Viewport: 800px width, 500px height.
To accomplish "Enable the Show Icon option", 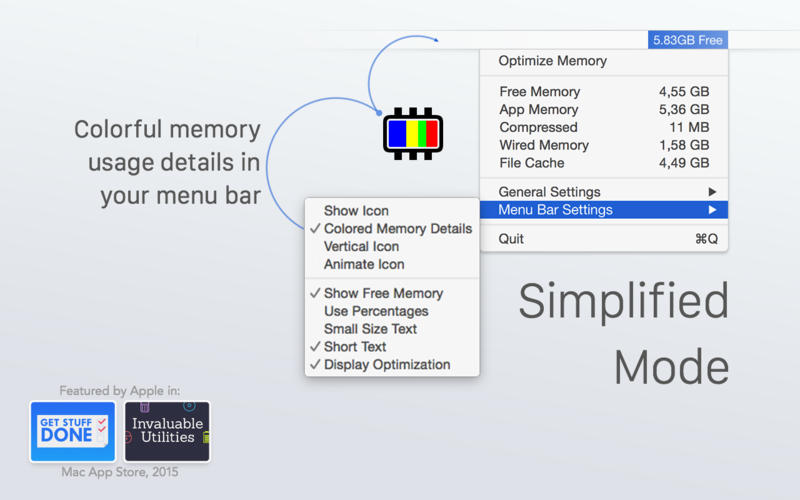I will (356, 211).
